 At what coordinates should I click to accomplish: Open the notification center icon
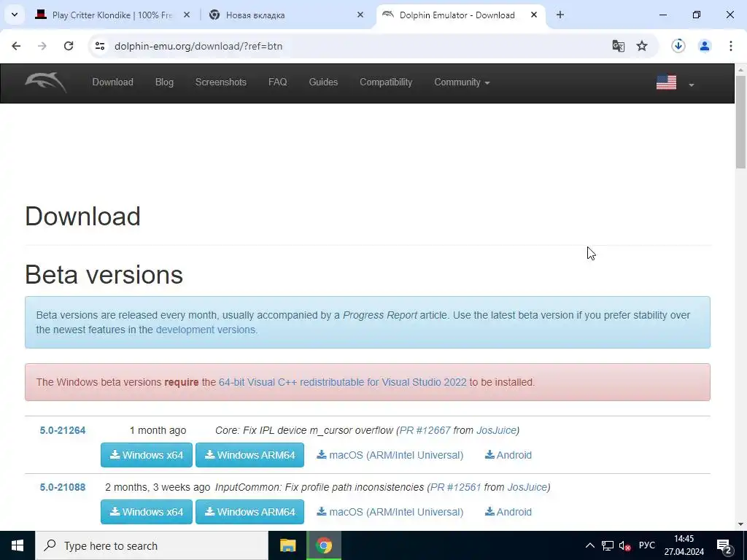[724, 546]
